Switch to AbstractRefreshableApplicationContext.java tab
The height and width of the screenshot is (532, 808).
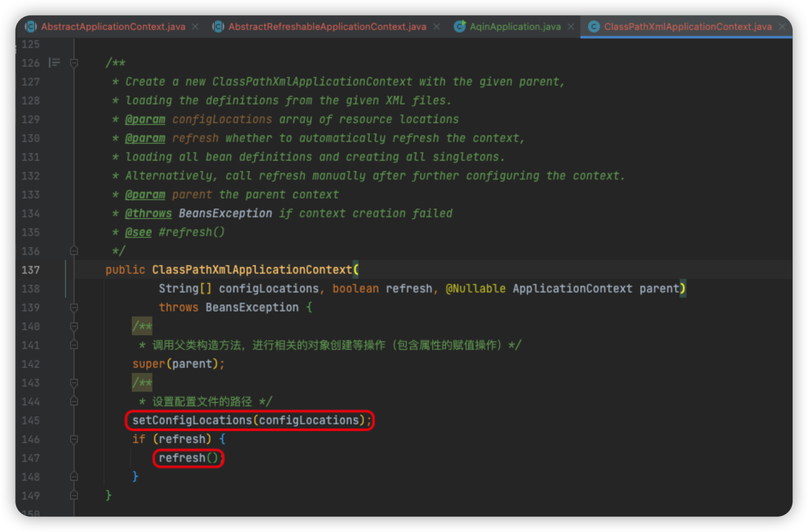(327, 26)
